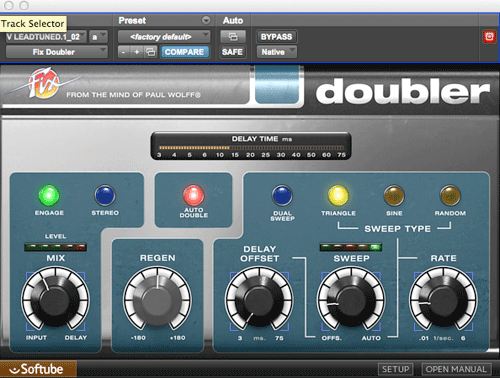This screenshot has height=378, width=500.
Task: Toggle the green ENGAGE light
Action: click(x=49, y=196)
